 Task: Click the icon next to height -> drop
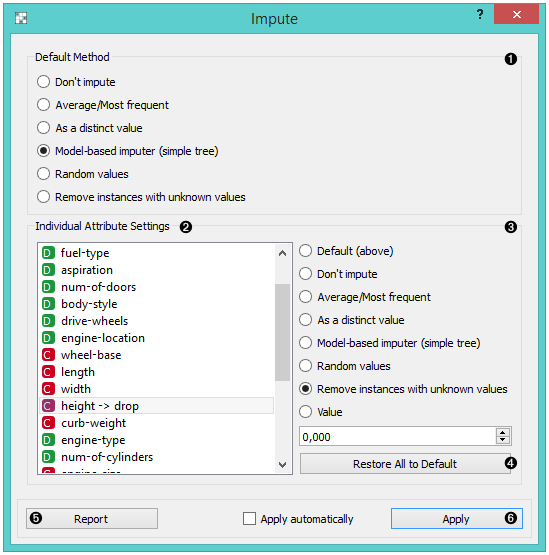click(x=48, y=406)
